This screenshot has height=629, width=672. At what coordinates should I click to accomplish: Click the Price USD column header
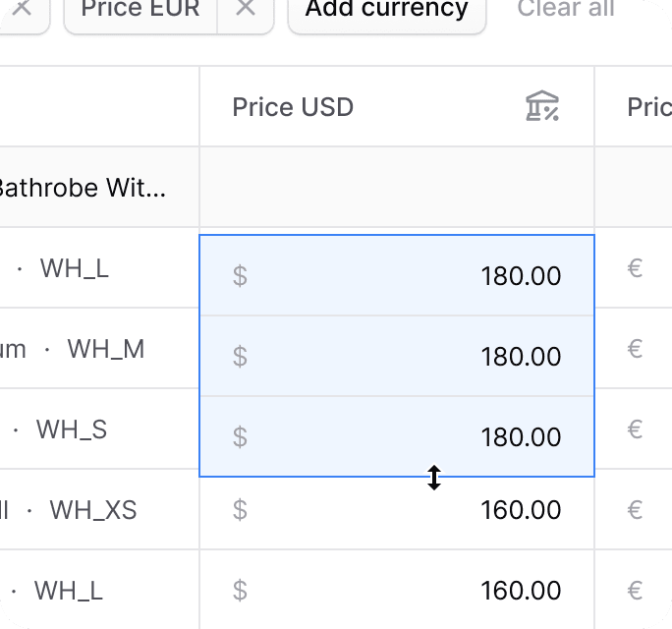coord(397,106)
